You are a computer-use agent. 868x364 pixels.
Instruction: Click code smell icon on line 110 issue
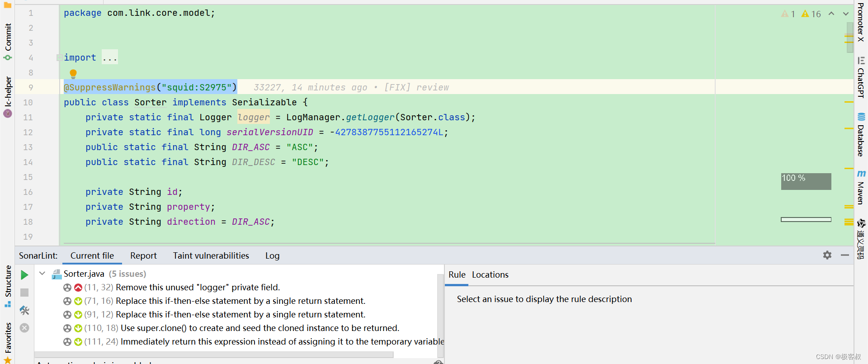(x=67, y=328)
